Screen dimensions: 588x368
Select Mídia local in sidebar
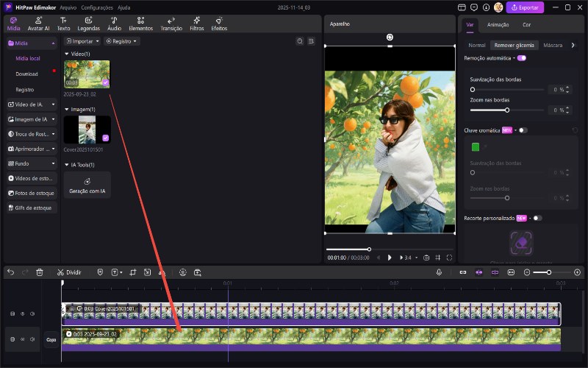(28, 59)
